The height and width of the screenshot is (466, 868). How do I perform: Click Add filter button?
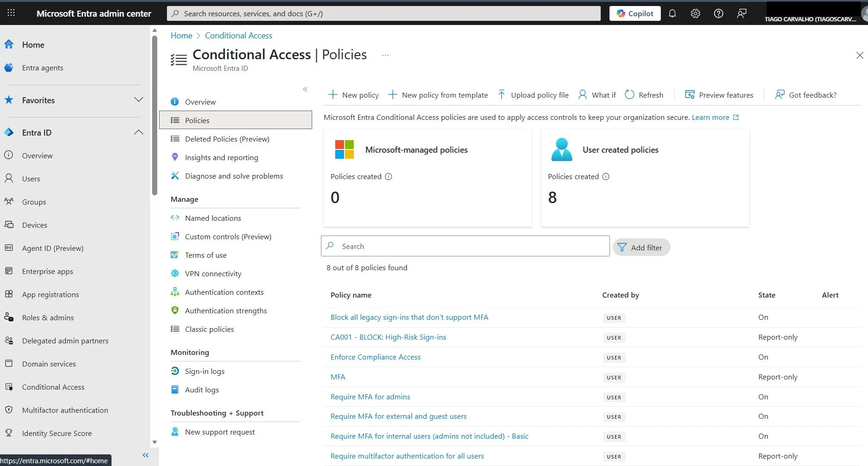coord(641,248)
